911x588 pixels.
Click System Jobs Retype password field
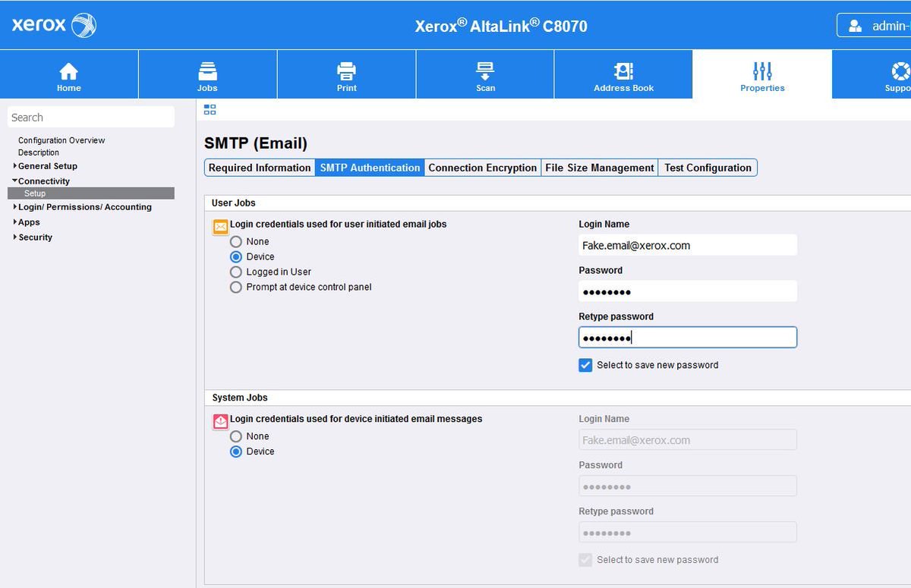pyautogui.click(x=688, y=533)
